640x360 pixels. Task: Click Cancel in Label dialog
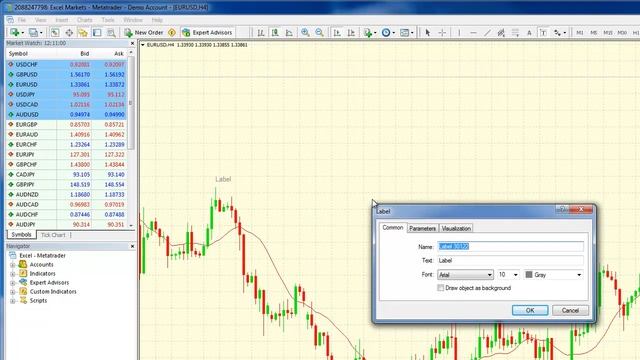[x=570, y=310]
